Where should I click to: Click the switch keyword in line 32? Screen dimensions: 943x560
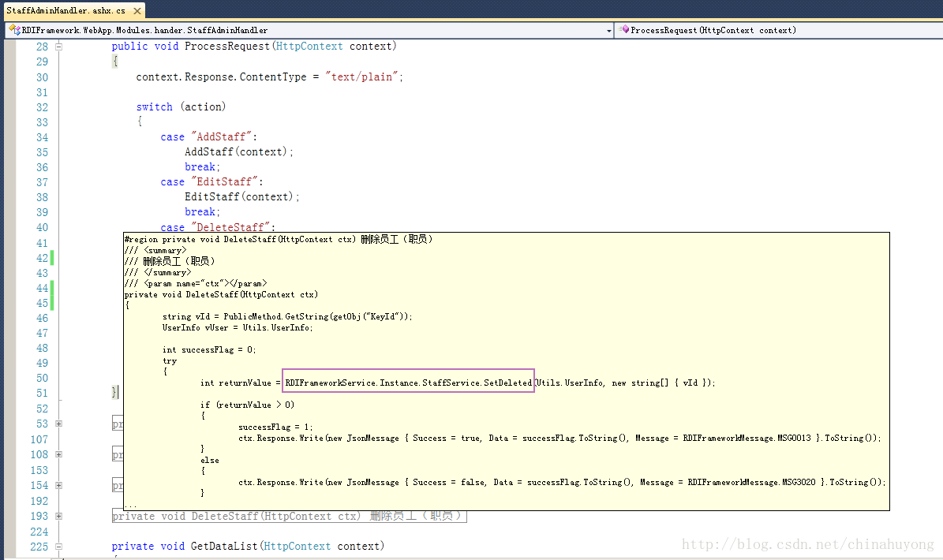coord(155,107)
